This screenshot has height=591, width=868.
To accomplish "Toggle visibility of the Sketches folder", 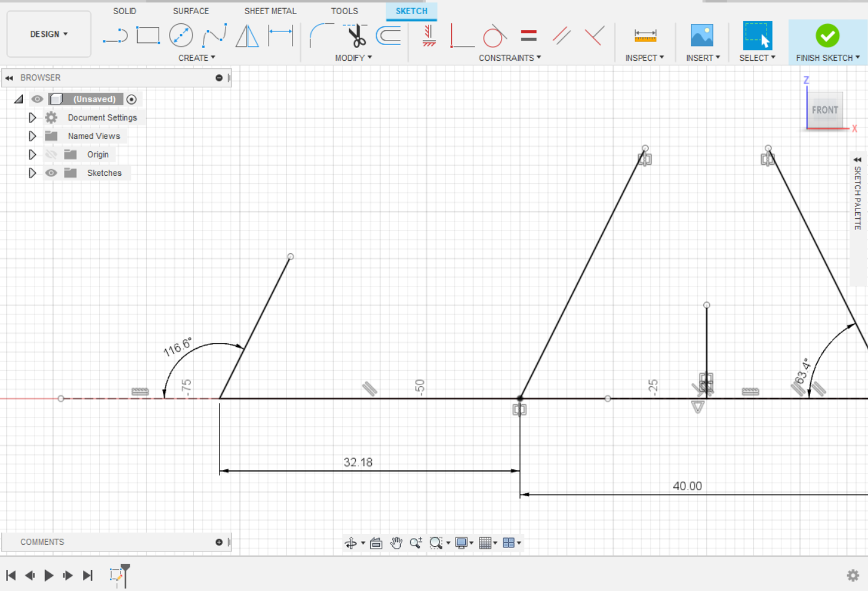I will click(x=51, y=173).
